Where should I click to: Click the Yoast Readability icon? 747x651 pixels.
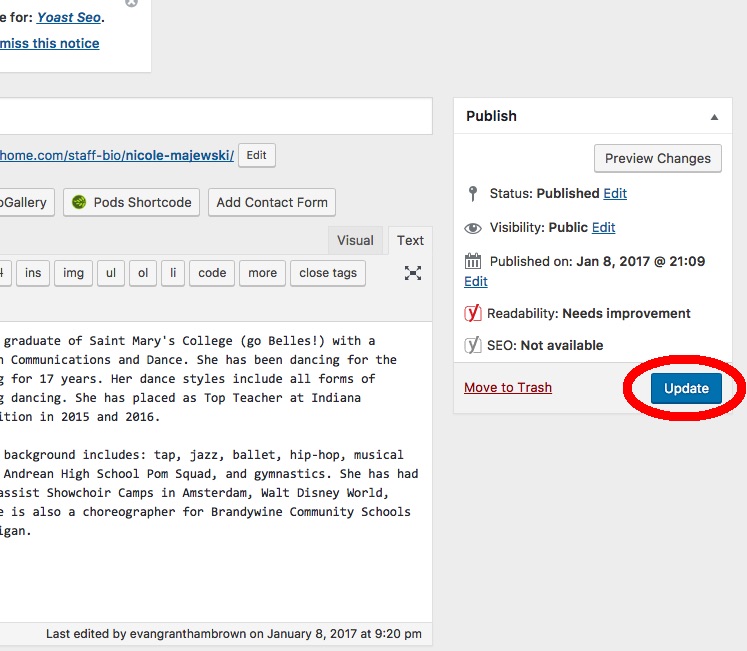pyautogui.click(x=473, y=313)
